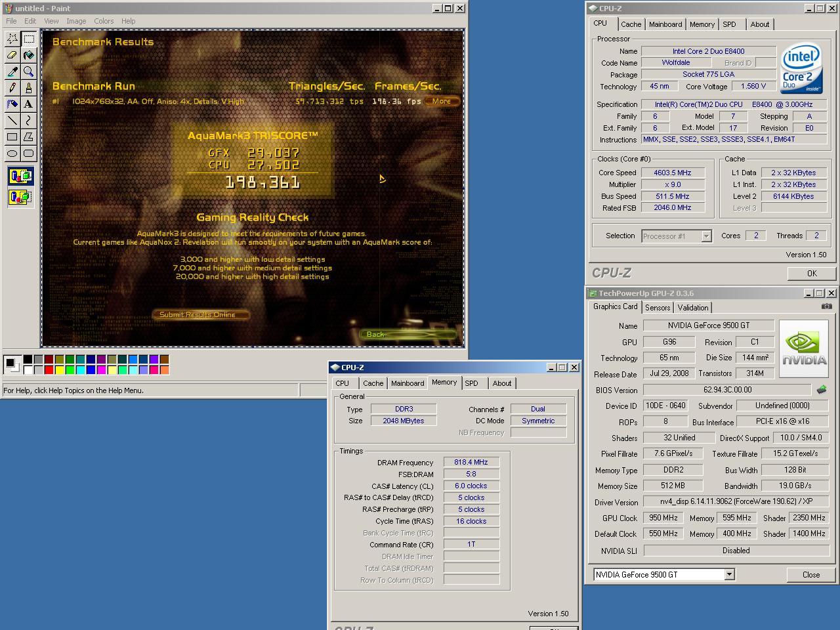Viewport: 840px width, 630px height.
Task: Click OK in the top CPU-Z window
Action: (x=812, y=274)
